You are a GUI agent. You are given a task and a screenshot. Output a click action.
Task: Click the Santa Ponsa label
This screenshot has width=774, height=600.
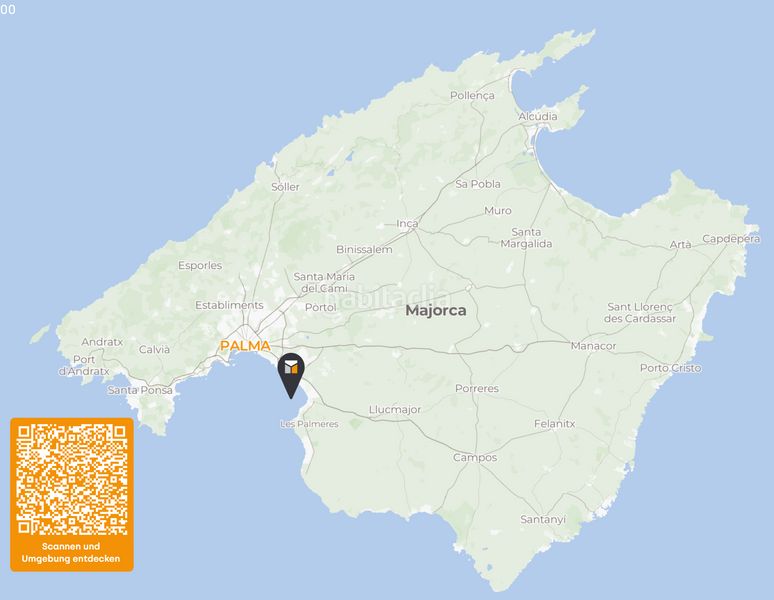click(x=140, y=390)
